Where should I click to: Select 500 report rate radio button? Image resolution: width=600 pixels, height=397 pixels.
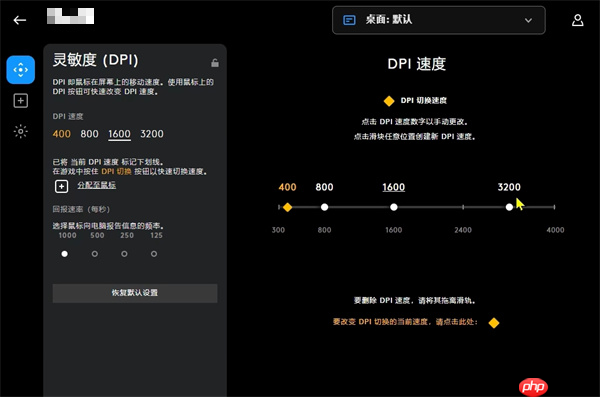pyautogui.click(x=95, y=254)
